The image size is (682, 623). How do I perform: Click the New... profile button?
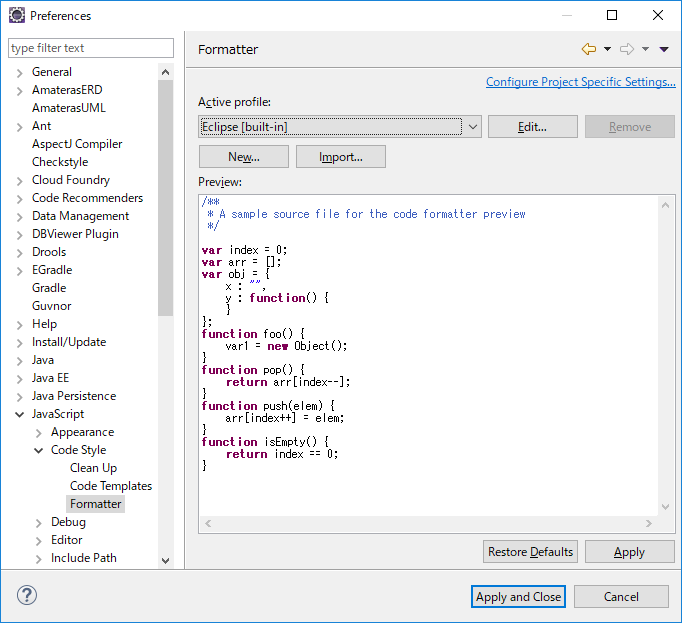[x=244, y=157]
